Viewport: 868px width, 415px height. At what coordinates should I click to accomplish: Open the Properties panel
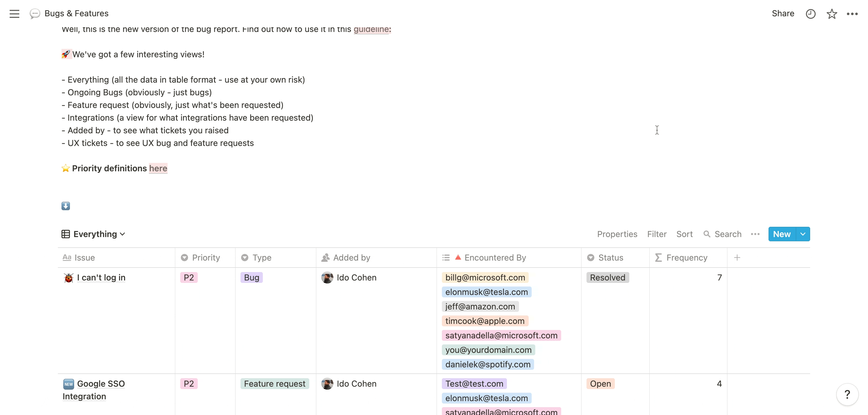tap(617, 234)
